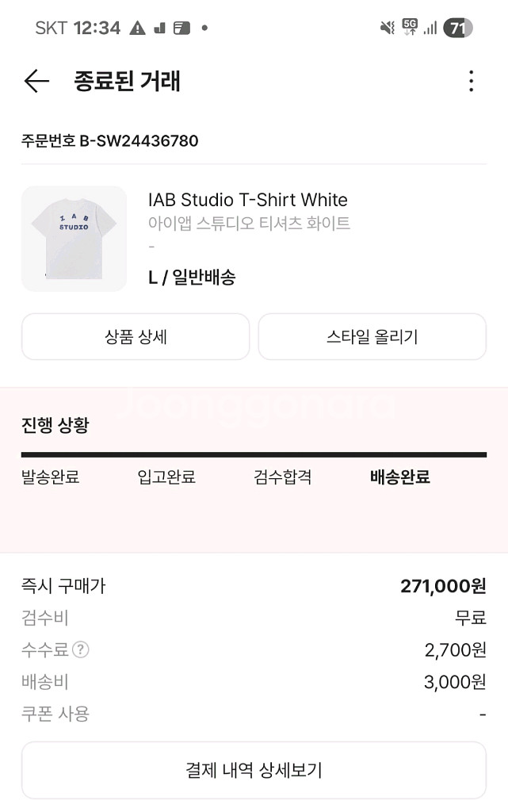Tap the 5G network indicator
This screenshot has width=508, height=812.
pos(409,26)
